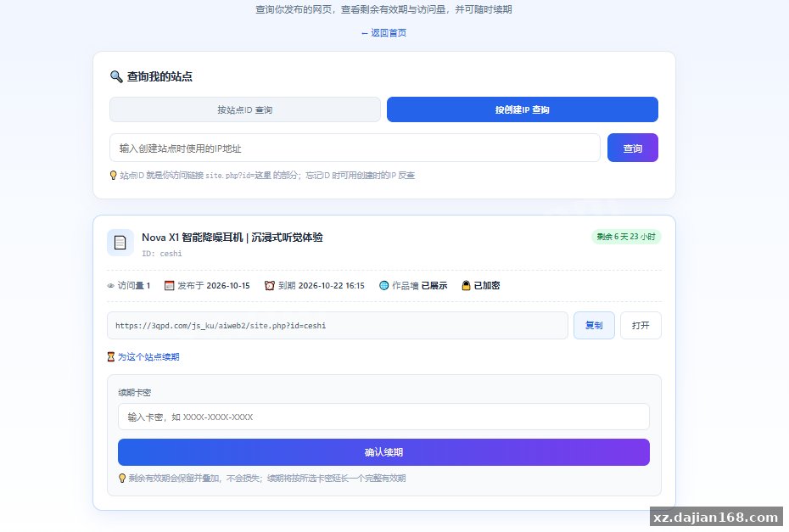The width and height of the screenshot is (789, 532).
Task: Click the document icon next to Nova X1 title
Action: [x=120, y=243]
